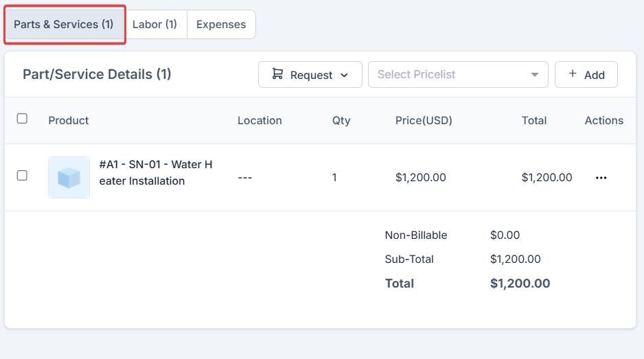This screenshot has height=359, width=644.
Task: Click the Pricelist dropdown arrow
Action: tap(535, 75)
